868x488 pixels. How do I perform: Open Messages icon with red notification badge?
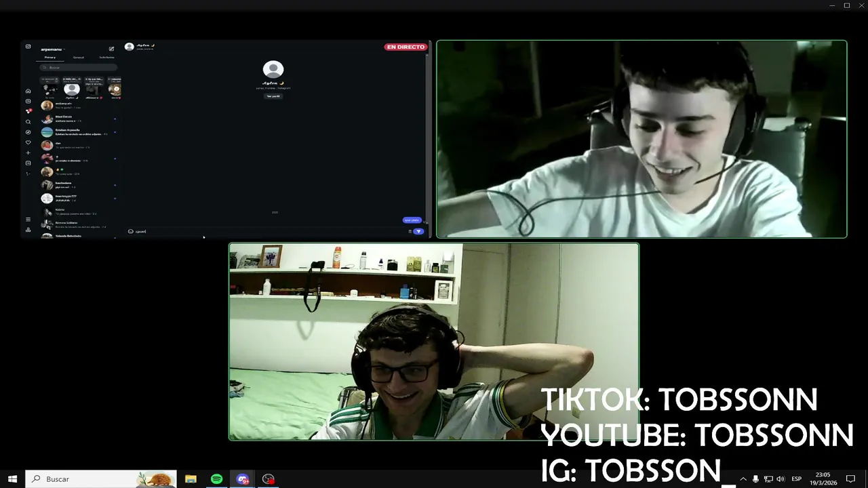(x=28, y=111)
